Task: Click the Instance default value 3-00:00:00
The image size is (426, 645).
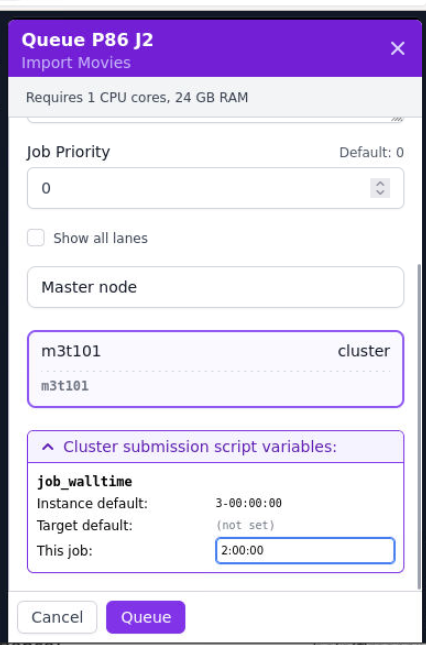Action: click(249, 503)
